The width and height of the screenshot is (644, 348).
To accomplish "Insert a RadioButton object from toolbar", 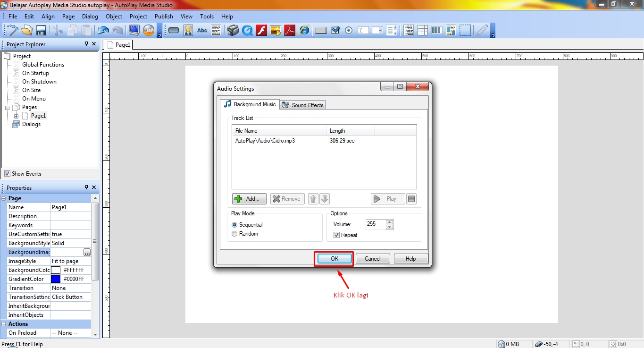I will click(x=349, y=31).
